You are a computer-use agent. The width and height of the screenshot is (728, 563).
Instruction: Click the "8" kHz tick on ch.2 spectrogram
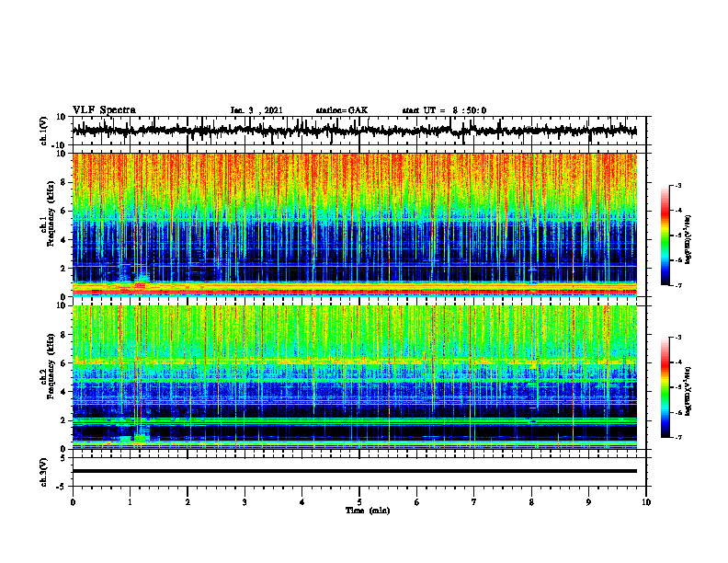coord(63,335)
